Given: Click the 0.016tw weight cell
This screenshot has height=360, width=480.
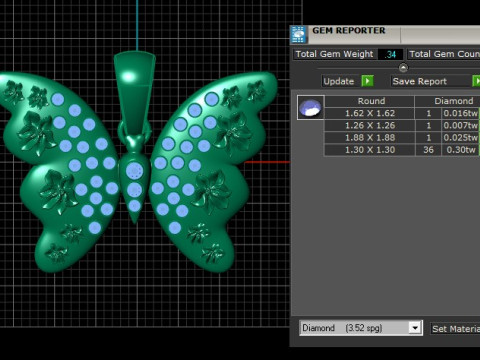Looking at the screenshot, I should point(460,113).
